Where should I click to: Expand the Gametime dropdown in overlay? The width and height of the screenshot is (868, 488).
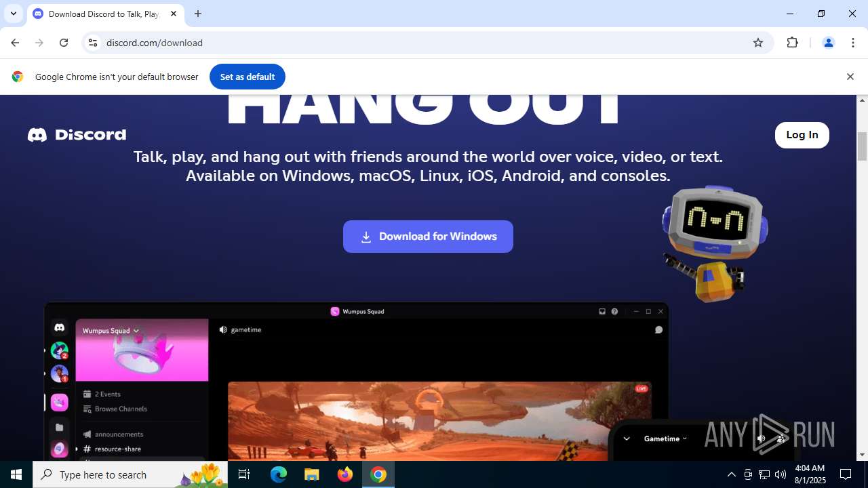click(665, 439)
